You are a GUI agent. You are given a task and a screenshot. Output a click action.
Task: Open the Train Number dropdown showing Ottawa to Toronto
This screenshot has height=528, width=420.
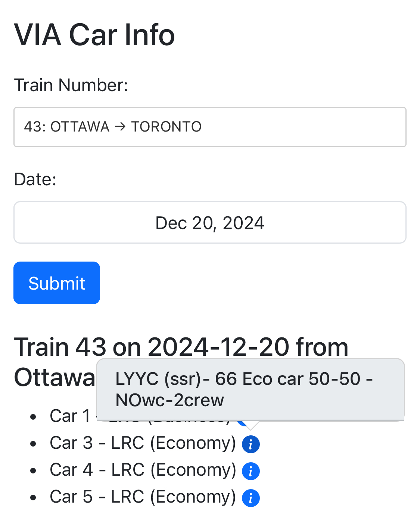[210, 127]
